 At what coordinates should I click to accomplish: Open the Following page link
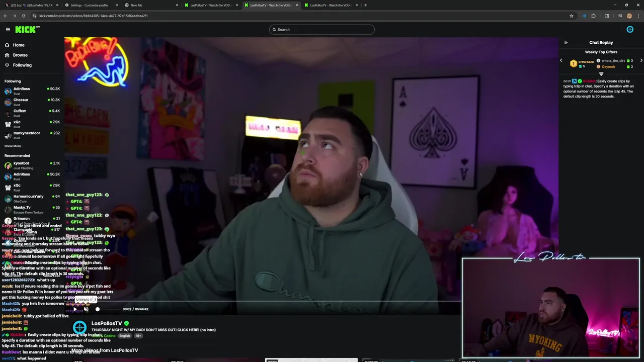tap(22, 65)
